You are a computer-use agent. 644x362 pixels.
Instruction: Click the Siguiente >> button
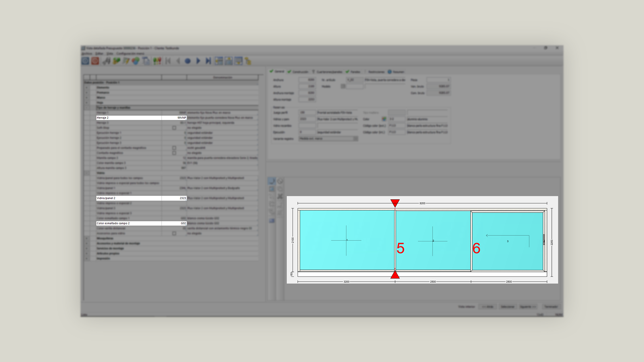coord(528,307)
